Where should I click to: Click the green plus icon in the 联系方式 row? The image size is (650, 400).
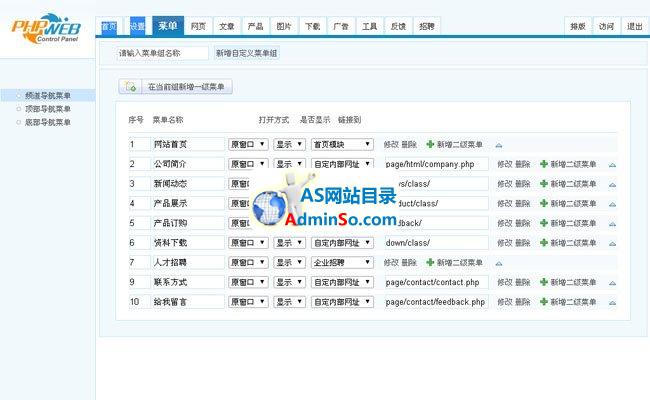pos(544,282)
